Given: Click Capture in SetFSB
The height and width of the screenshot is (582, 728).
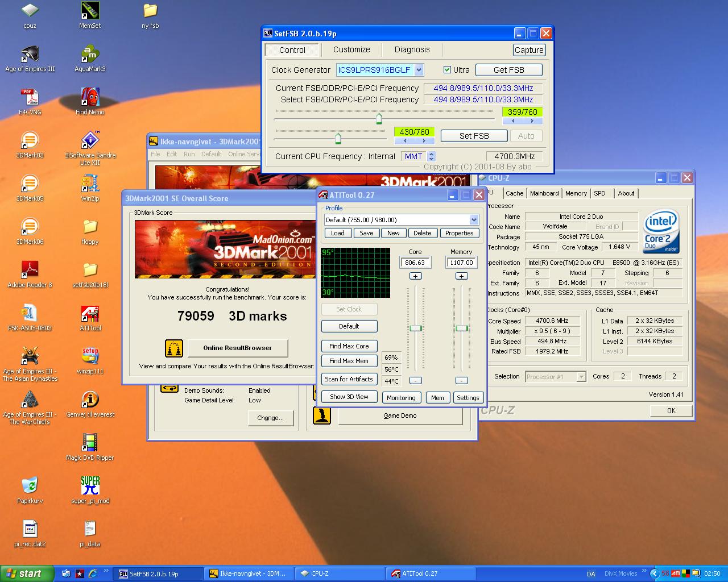Looking at the screenshot, I should click(529, 50).
